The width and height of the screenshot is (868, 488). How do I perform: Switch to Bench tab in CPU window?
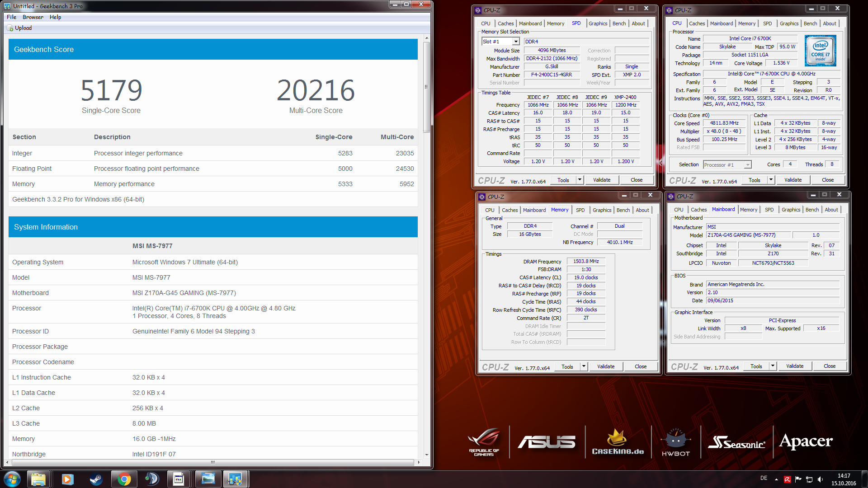coord(810,23)
